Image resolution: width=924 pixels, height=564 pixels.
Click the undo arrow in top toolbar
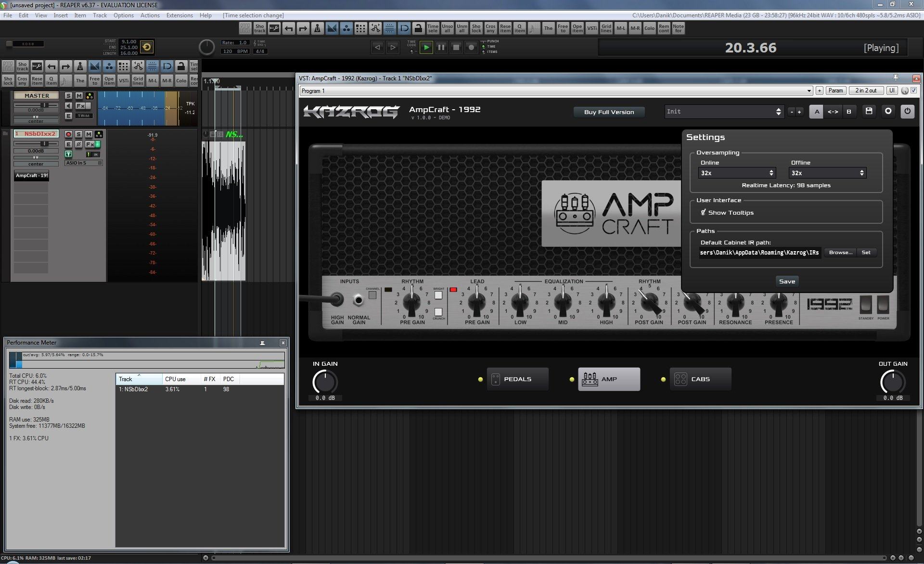(x=288, y=28)
